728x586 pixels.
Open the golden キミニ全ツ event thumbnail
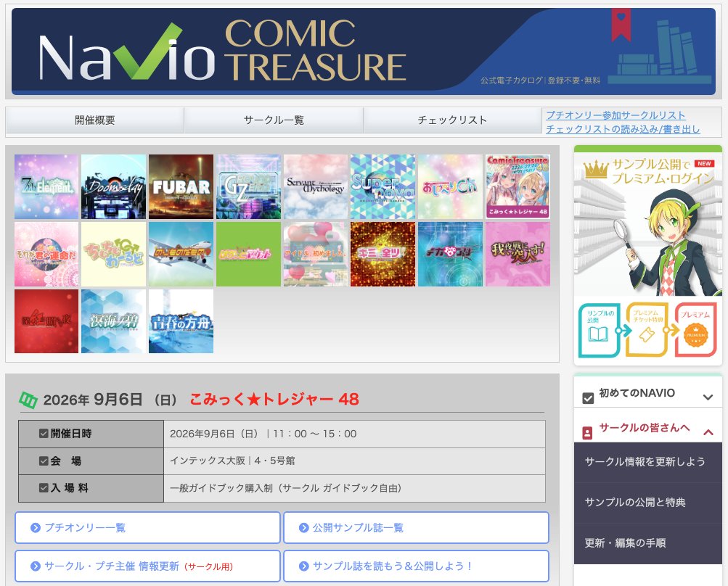(383, 254)
